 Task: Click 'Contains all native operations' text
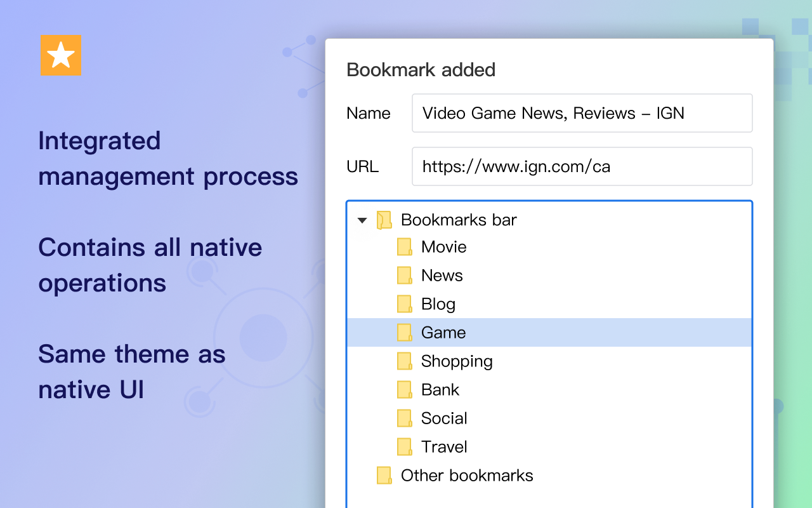pos(150,265)
